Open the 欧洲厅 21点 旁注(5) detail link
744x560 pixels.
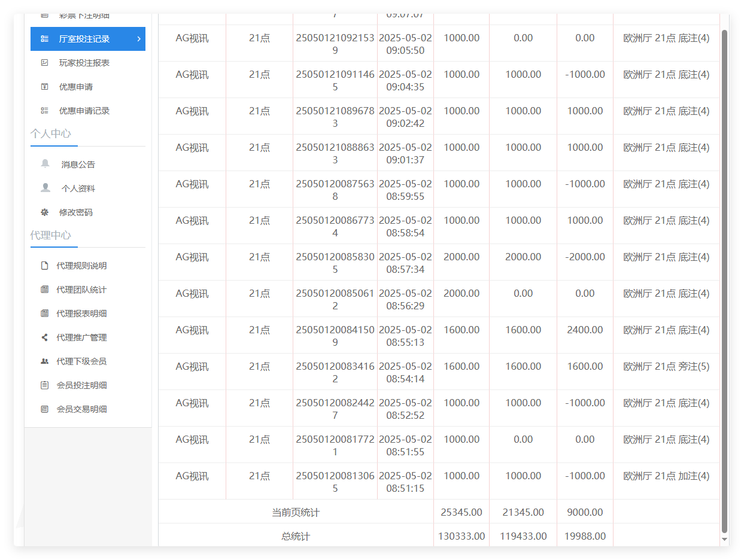click(x=666, y=366)
